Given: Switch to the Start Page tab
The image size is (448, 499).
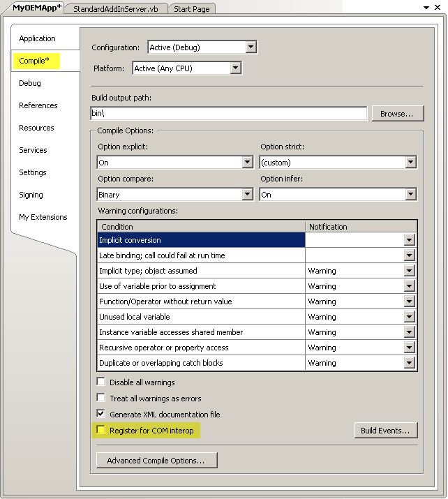Looking at the screenshot, I should tap(191, 9).
